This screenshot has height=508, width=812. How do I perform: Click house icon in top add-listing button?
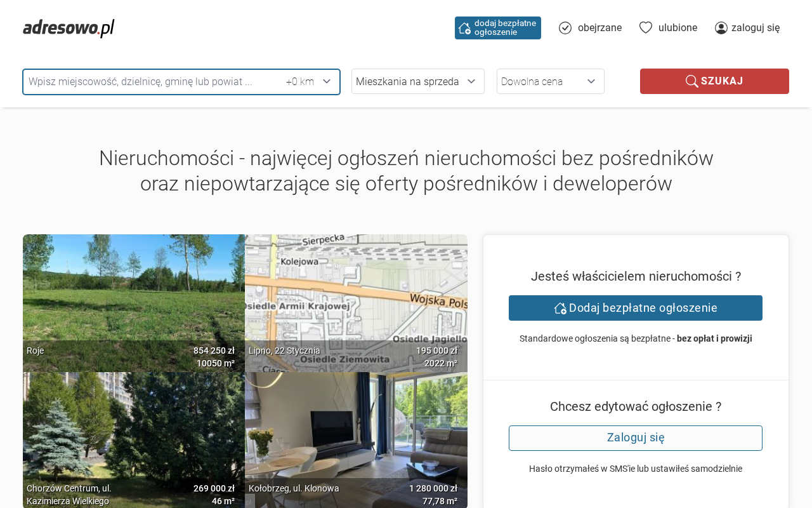465,28
